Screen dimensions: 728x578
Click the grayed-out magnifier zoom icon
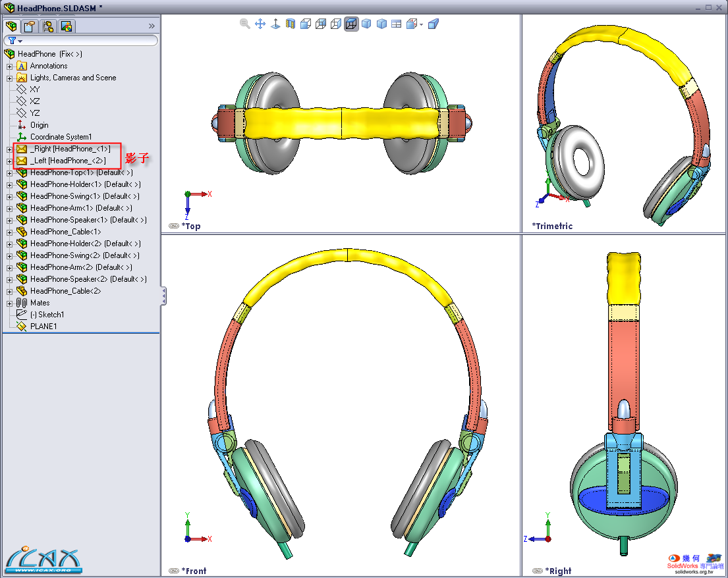pyautogui.click(x=245, y=24)
